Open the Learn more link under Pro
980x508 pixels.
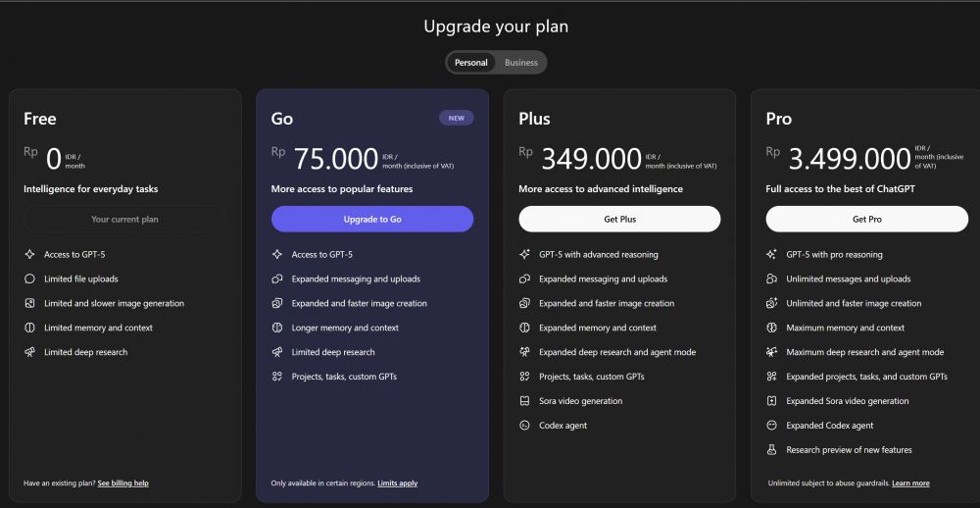tap(910, 483)
